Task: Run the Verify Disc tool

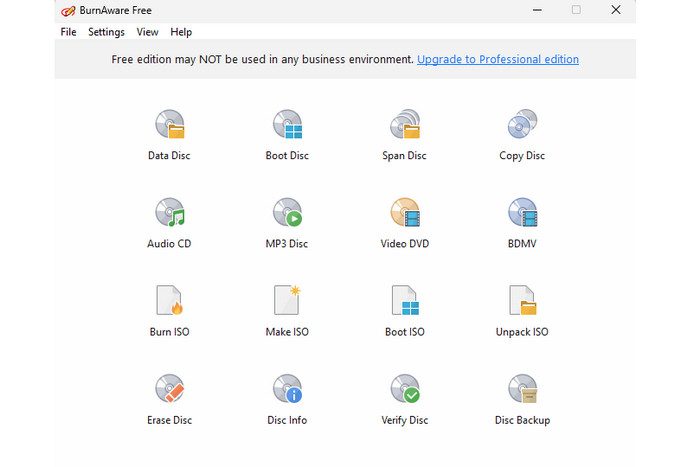Action: click(404, 389)
